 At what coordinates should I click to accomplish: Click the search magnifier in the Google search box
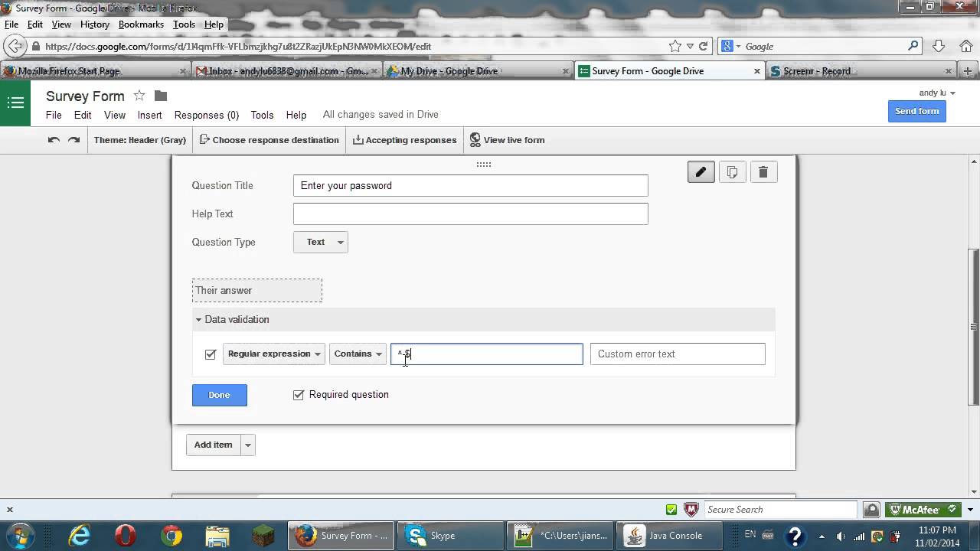click(x=913, y=46)
